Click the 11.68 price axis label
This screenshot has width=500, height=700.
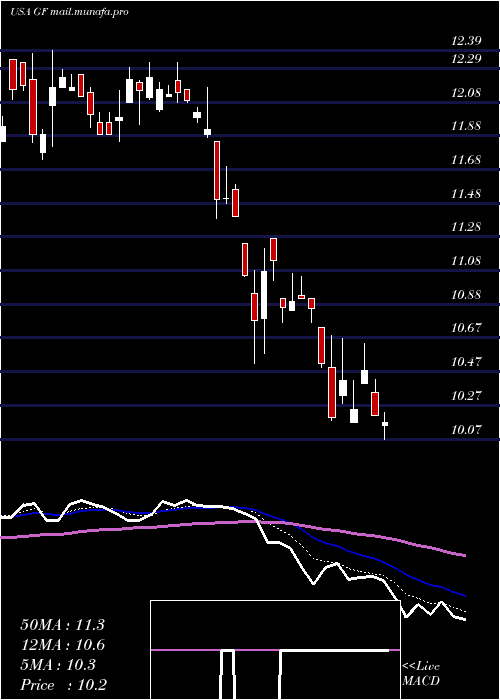coord(466,160)
